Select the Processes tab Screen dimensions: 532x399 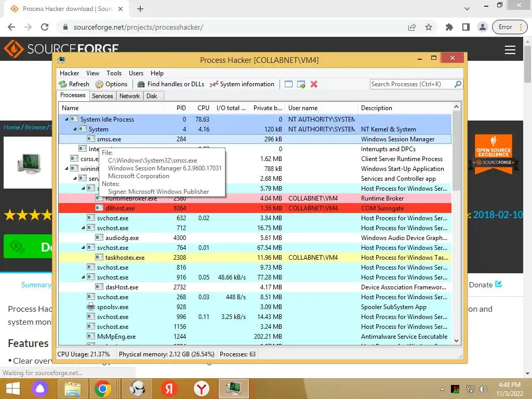pos(73,96)
